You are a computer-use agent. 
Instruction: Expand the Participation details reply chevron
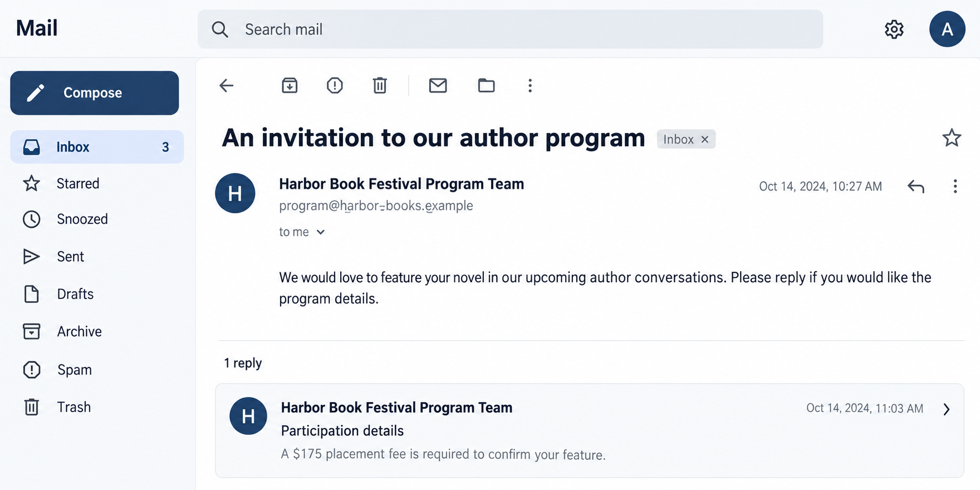click(x=946, y=409)
